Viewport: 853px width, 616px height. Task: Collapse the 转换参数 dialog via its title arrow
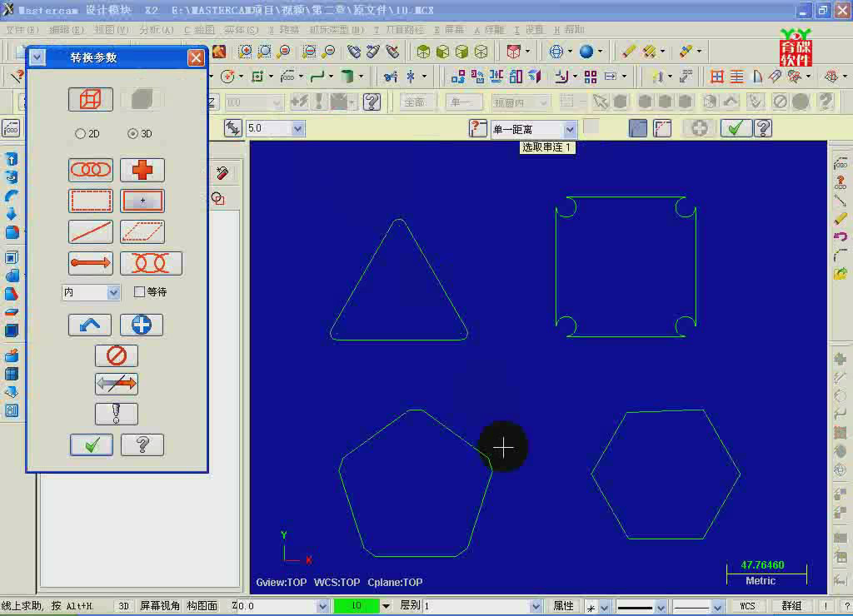click(37, 57)
